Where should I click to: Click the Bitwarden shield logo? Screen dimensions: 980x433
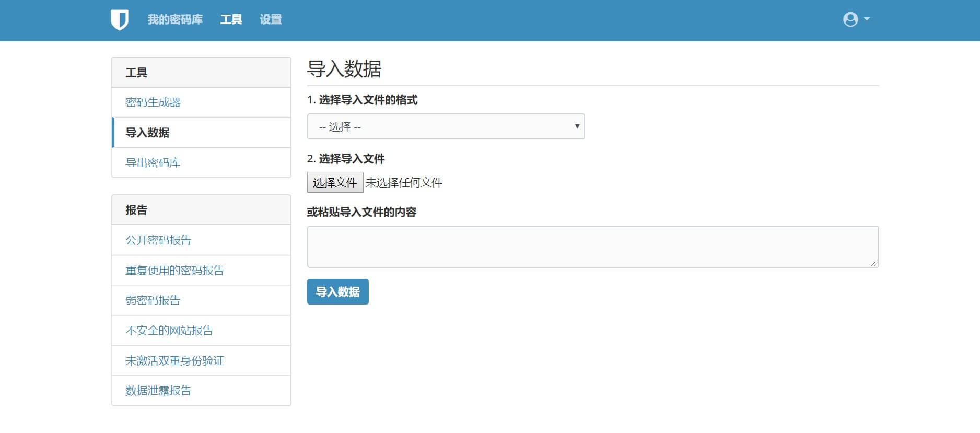click(x=120, y=20)
